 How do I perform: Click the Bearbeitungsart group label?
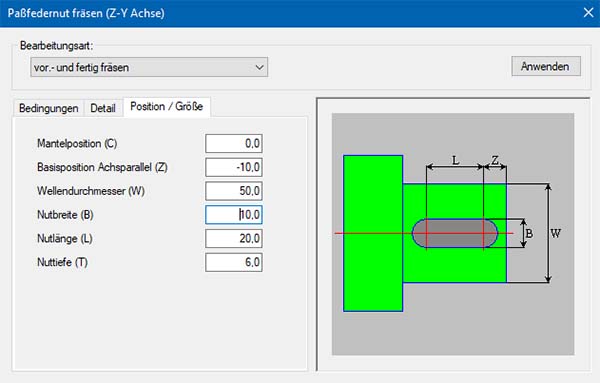56,46
